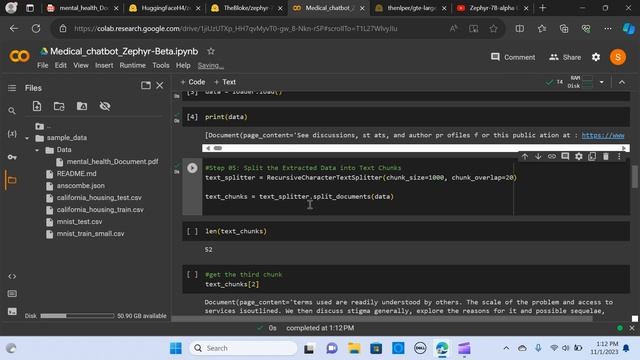
Task: Open the View menu
Action: coord(81,65)
